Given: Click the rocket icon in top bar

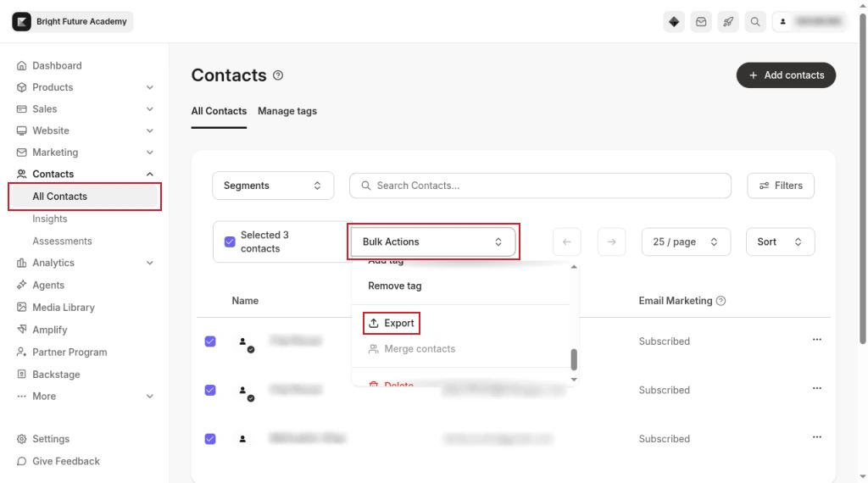Looking at the screenshot, I should tap(728, 21).
